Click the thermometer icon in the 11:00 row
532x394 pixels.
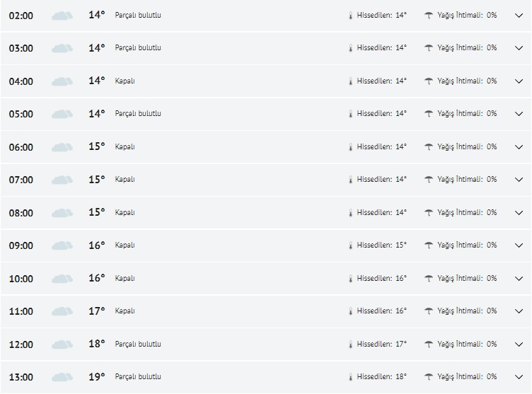349,311
